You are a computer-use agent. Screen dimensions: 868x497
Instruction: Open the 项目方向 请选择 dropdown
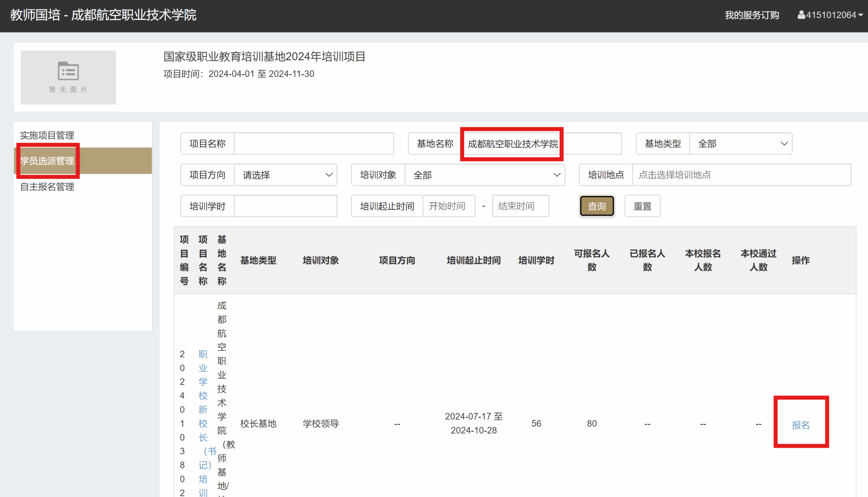[x=286, y=175]
